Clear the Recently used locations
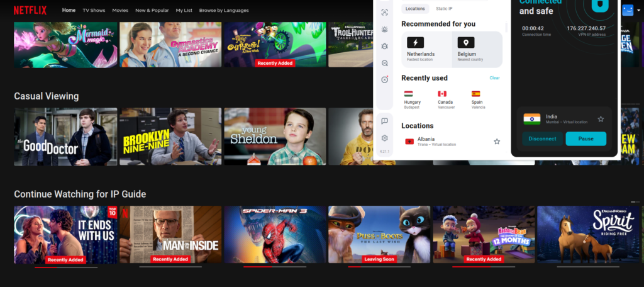Image resolution: width=644 pixels, height=287 pixels. point(494,77)
